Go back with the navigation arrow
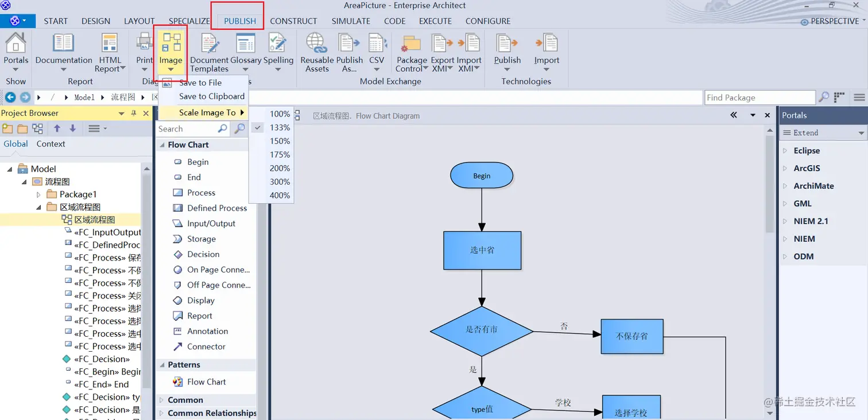Image resolution: width=868 pixels, height=420 pixels. [x=10, y=97]
